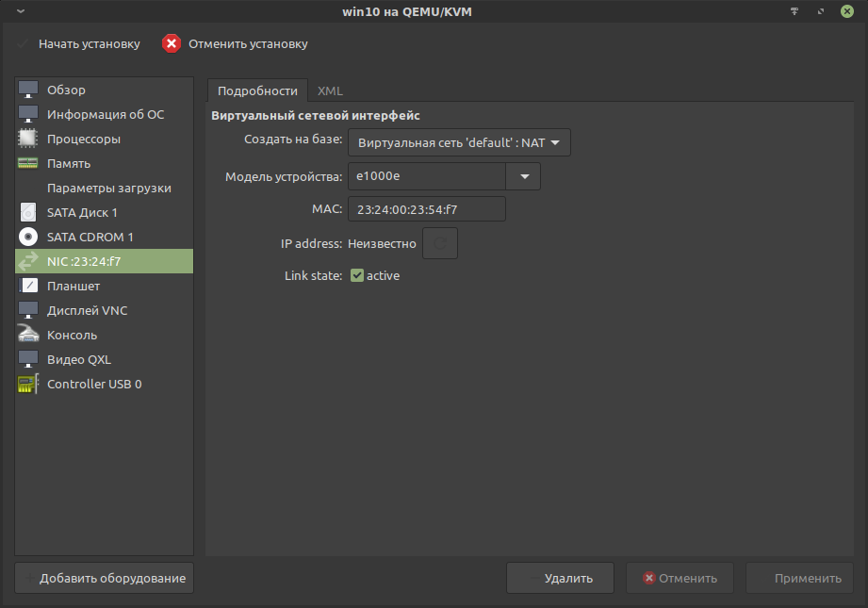Screen dimensions: 868x608
Task: Click the MAC address input field
Action: (x=426, y=208)
